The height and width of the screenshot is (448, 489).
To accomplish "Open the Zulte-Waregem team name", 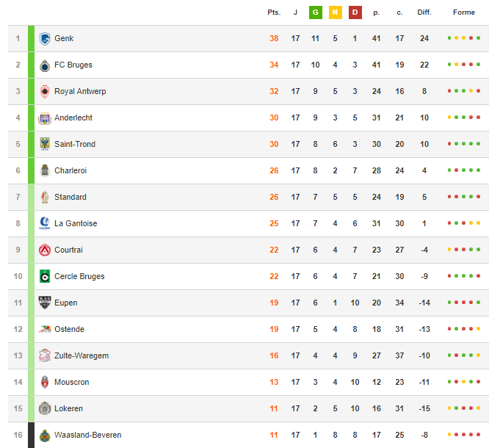I will point(81,355).
